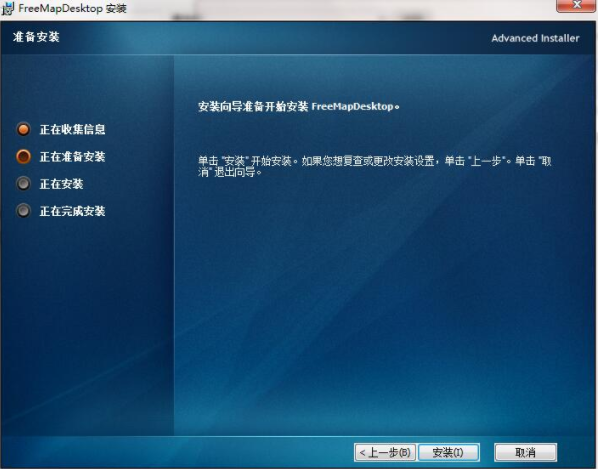This screenshot has width=598, height=469.
Task: Click the FreeMapDesktop installer title bar icon
Action: click(x=7, y=8)
